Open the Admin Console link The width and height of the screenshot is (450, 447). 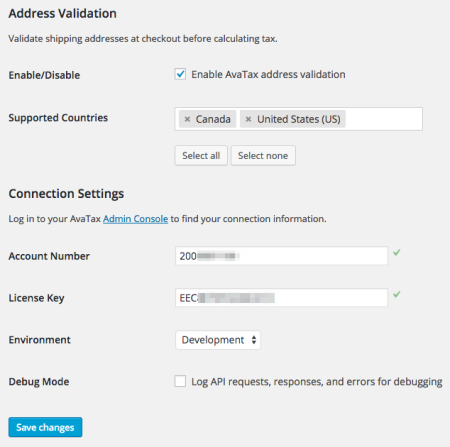135,219
